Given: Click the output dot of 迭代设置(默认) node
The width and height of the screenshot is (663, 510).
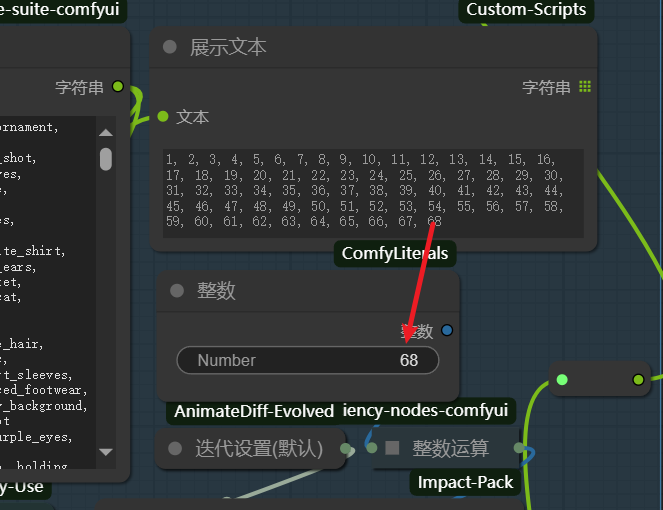Looking at the screenshot, I should click(x=346, y=449).
